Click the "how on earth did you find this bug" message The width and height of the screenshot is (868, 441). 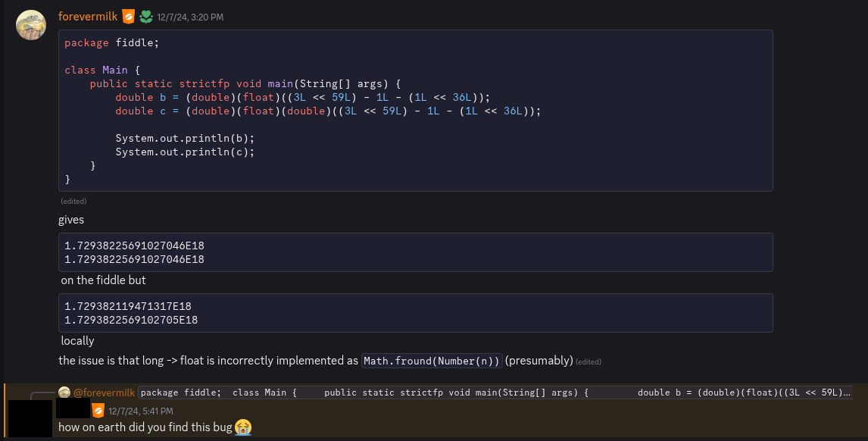tap(145, 427)
